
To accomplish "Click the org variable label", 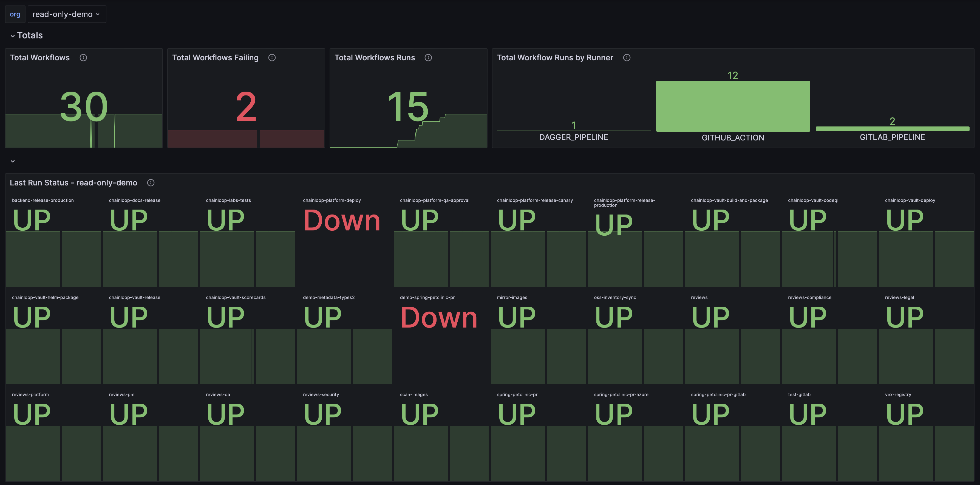I will tap(15, 14).
